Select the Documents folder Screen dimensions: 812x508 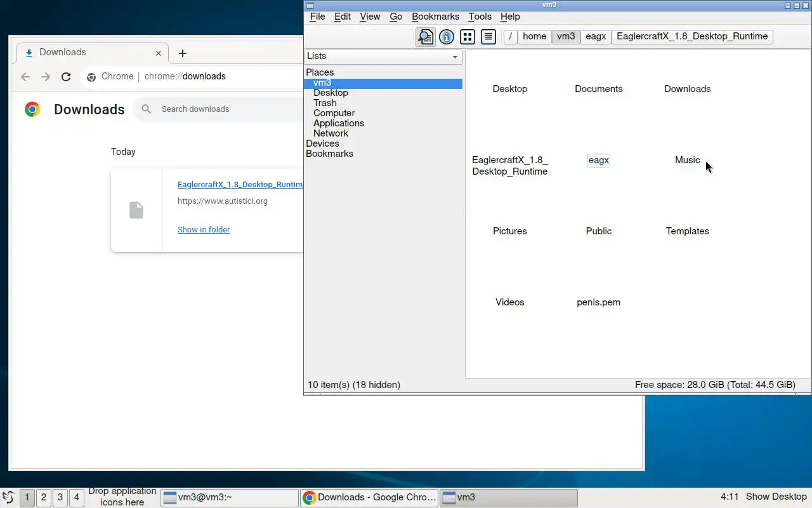(599, 89)
